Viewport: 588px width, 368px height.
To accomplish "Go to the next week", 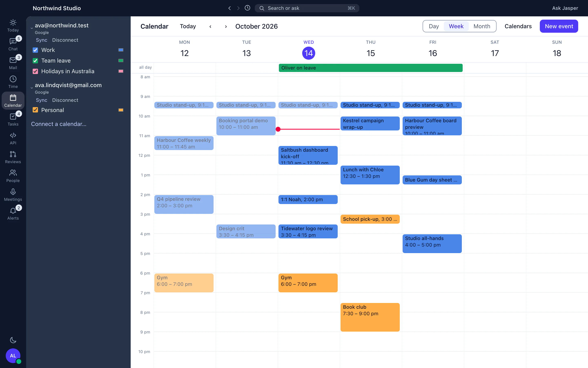I will (226, 26).
